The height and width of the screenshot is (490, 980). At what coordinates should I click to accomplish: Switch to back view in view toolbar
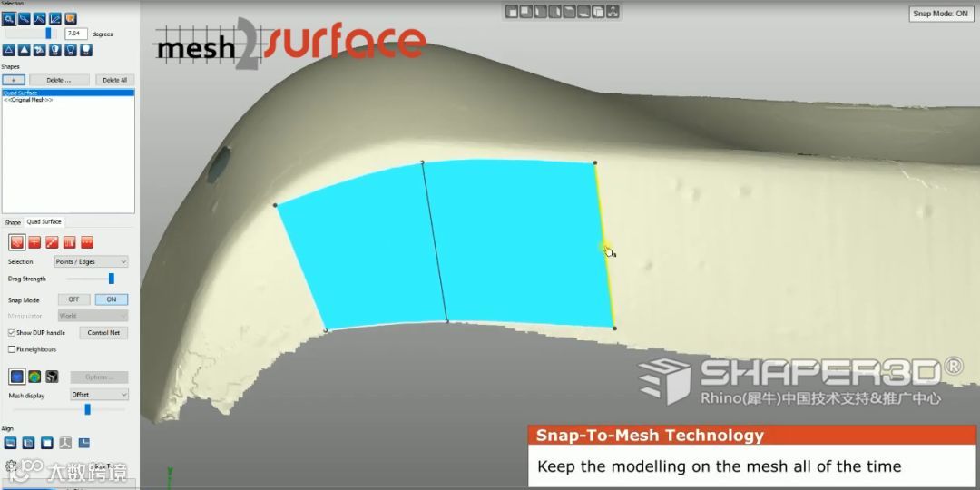pos(526,11)
